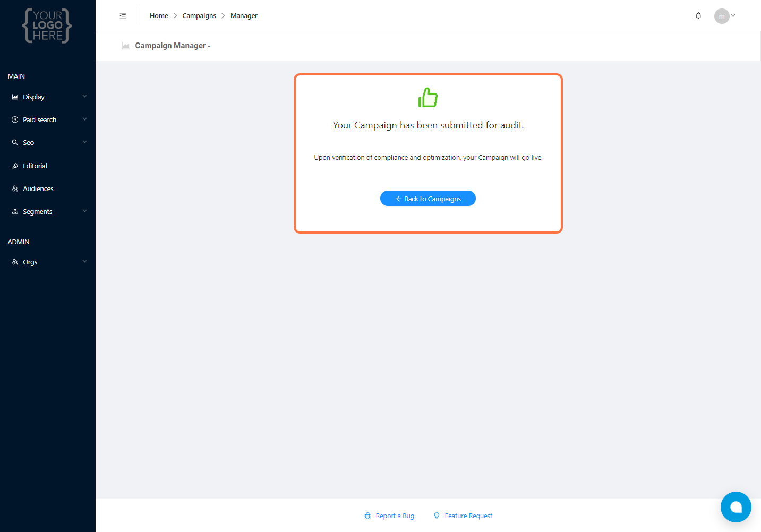Click the Display chart icon in sidebar

(15, 97)
